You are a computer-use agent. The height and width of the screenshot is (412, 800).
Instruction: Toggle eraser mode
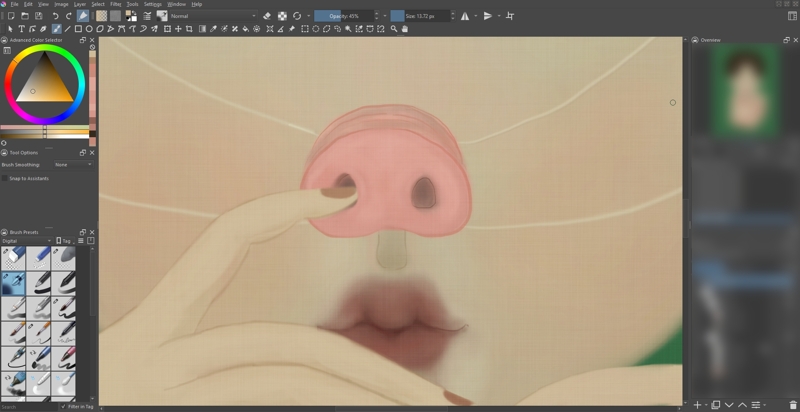pos(266,16)
